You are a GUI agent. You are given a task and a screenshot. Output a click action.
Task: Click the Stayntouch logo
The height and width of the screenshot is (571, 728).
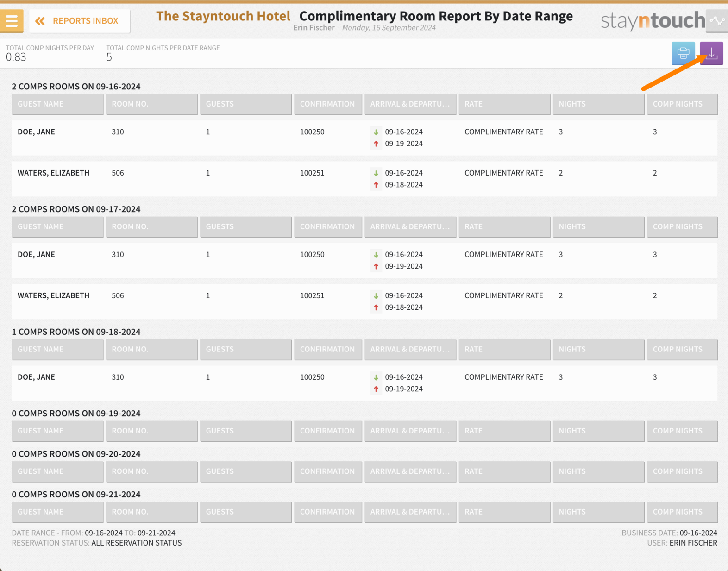[653, 21]
